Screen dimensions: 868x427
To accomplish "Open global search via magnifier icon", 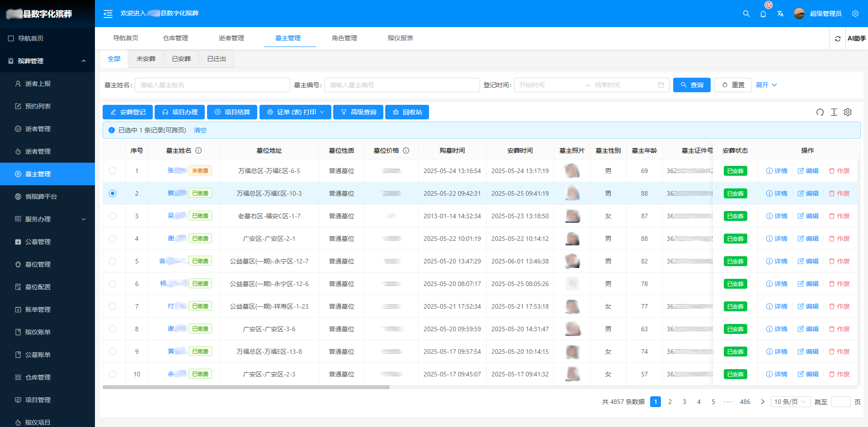I will [x=746, y=14].
